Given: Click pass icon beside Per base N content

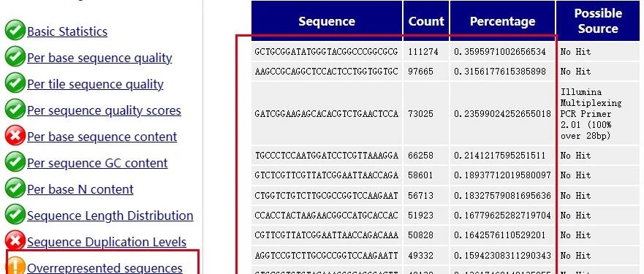Looking at the screenshot, I should click(15, 189).
